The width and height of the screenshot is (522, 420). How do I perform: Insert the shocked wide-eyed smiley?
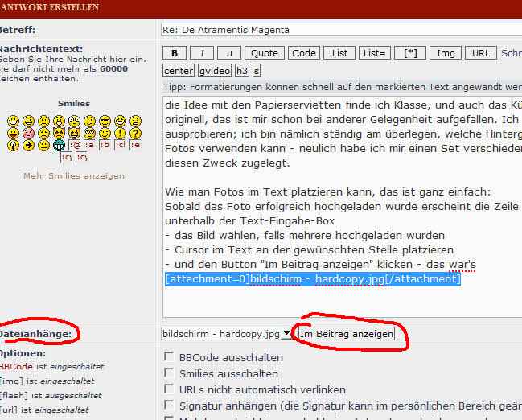coord(74,121)
